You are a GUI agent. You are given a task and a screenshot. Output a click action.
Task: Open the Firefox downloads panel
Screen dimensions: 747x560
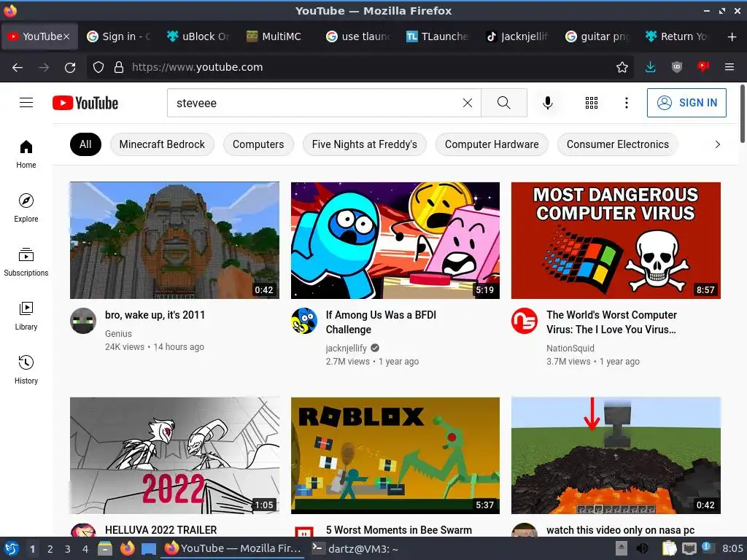[650, 67]
